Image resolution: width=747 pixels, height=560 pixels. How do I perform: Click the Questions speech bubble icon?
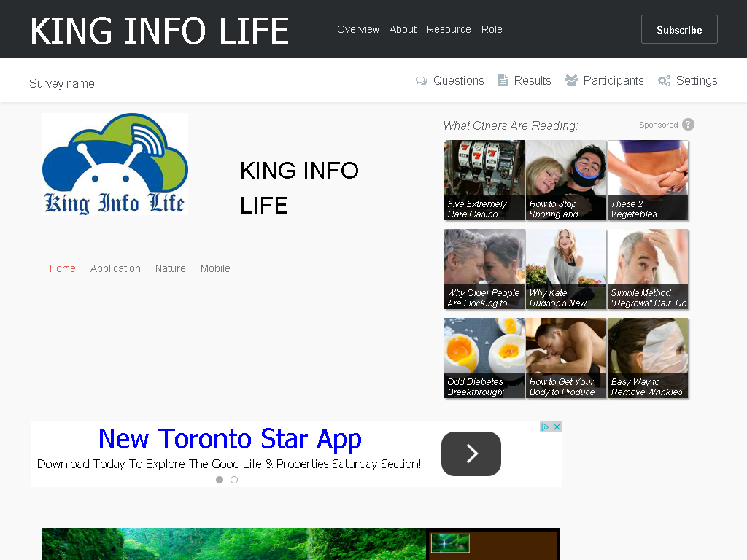[x=421, y=80]
